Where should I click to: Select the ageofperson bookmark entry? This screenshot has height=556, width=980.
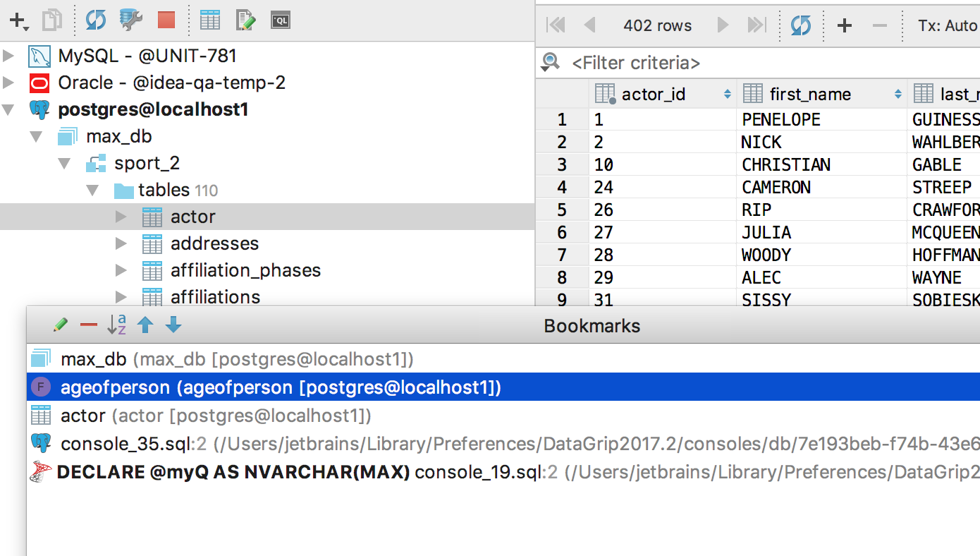pyautogui.click(x=281, y=387)
